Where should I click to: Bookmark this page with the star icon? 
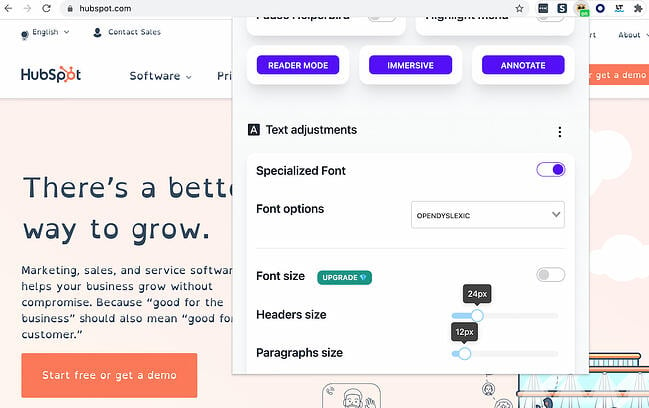(x=520, y=8)
